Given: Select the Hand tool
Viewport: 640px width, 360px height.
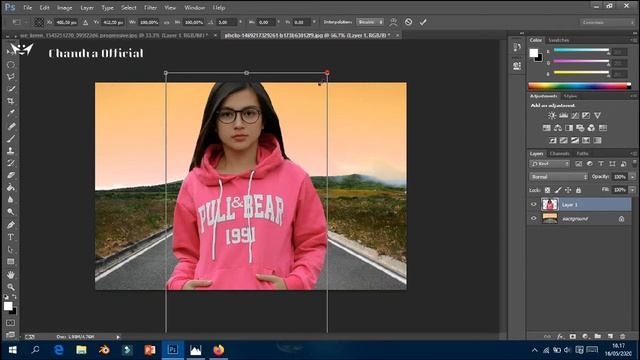Looking at the screenshot, I should (11, 275).
